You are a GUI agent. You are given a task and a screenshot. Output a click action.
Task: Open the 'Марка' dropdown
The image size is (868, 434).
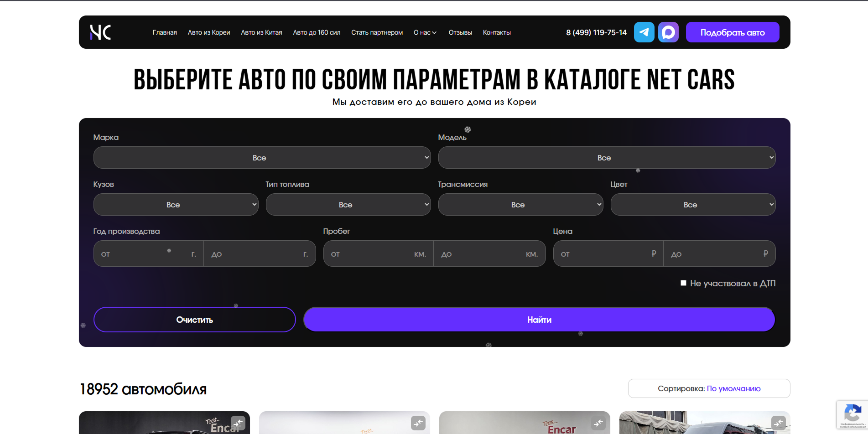(x=261, y=157)
